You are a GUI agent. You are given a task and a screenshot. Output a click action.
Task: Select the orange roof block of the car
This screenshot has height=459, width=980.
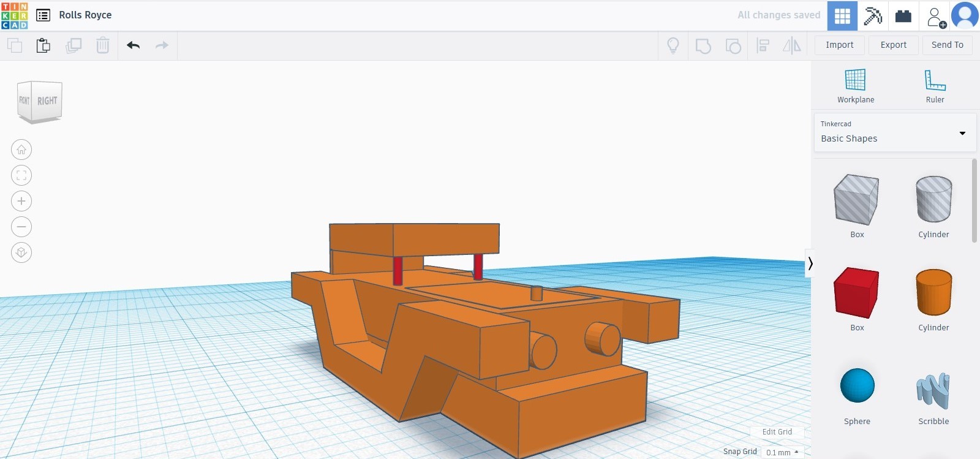pos(414,239)
